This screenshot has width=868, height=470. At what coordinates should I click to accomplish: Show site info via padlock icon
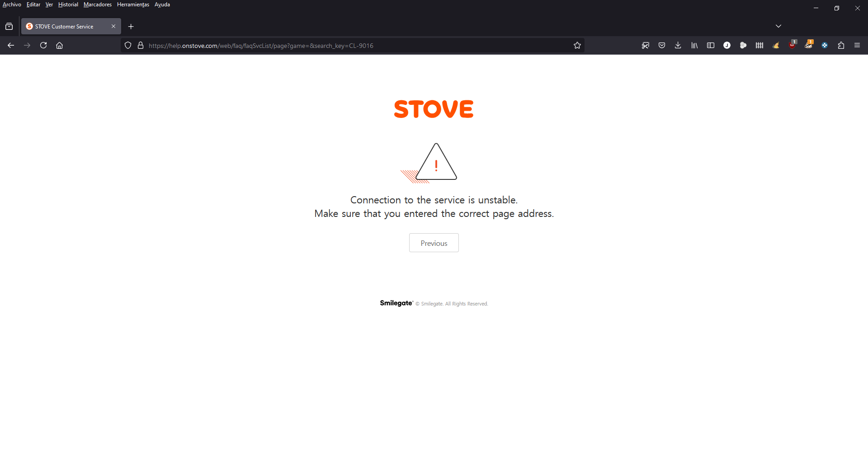pyautogui.click(x=141, y=45)
